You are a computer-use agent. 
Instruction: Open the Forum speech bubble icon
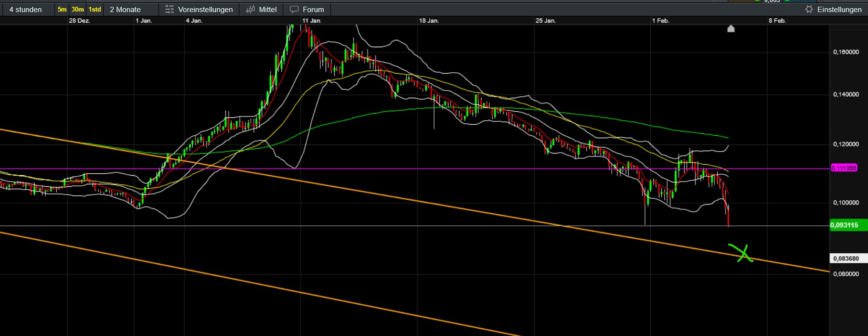click(294, 10)
